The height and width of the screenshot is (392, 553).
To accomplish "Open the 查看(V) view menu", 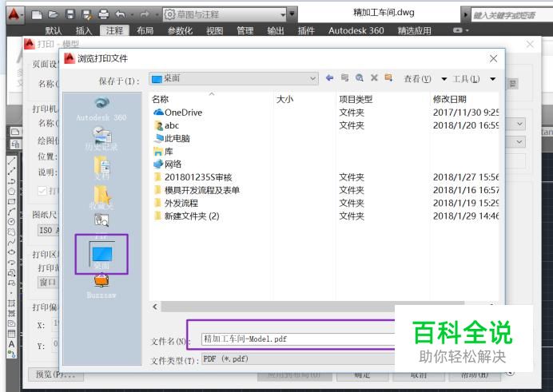I will [425, 79].
